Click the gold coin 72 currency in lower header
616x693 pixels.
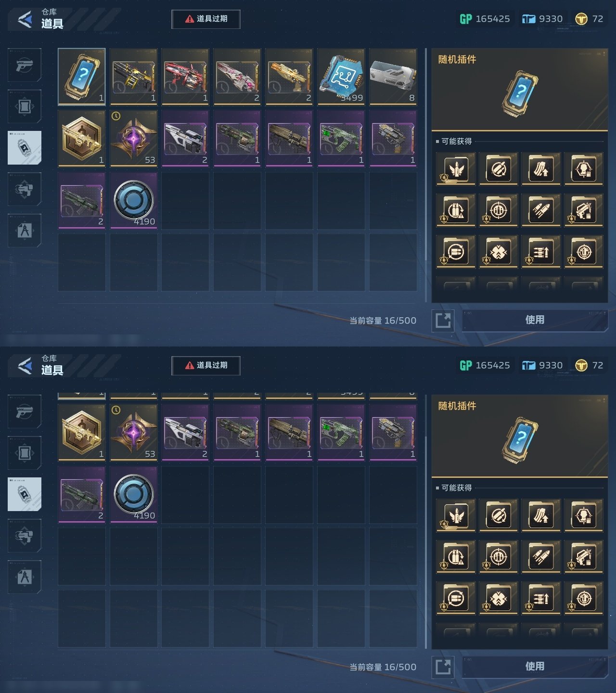pyautogui.click(x=589, y=365)
